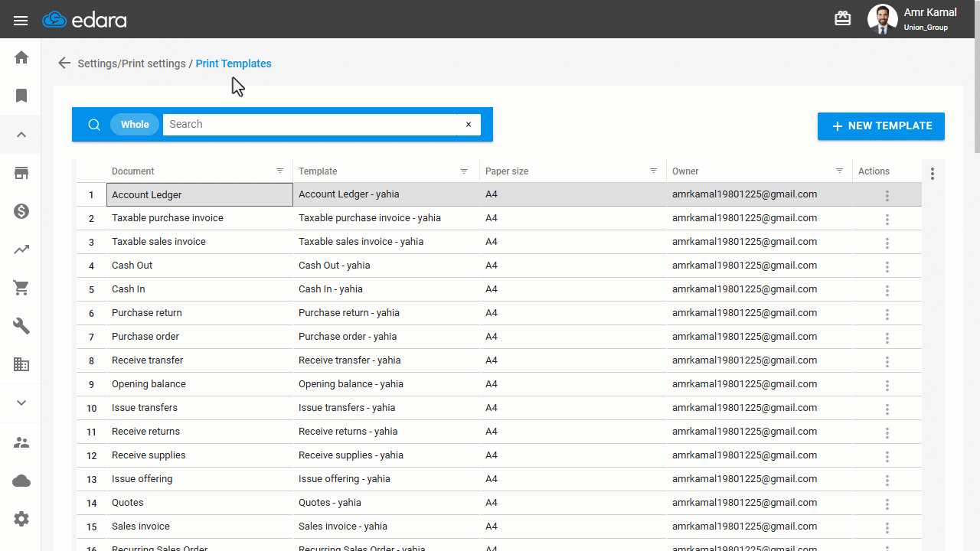Select the 'Opening balance - yahia' cell
This screenshot has width=980, height=551.
[387, 384]
